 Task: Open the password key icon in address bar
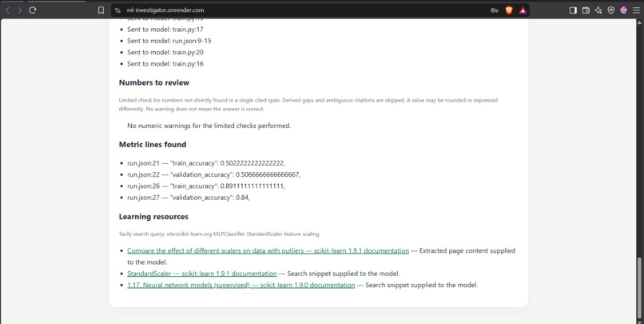point(495,10)
